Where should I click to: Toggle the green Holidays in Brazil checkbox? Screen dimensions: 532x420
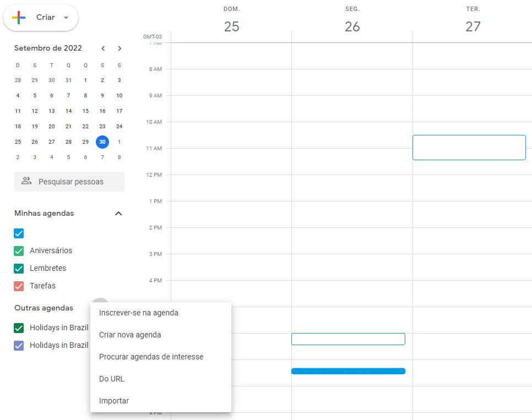coord(19,328)
